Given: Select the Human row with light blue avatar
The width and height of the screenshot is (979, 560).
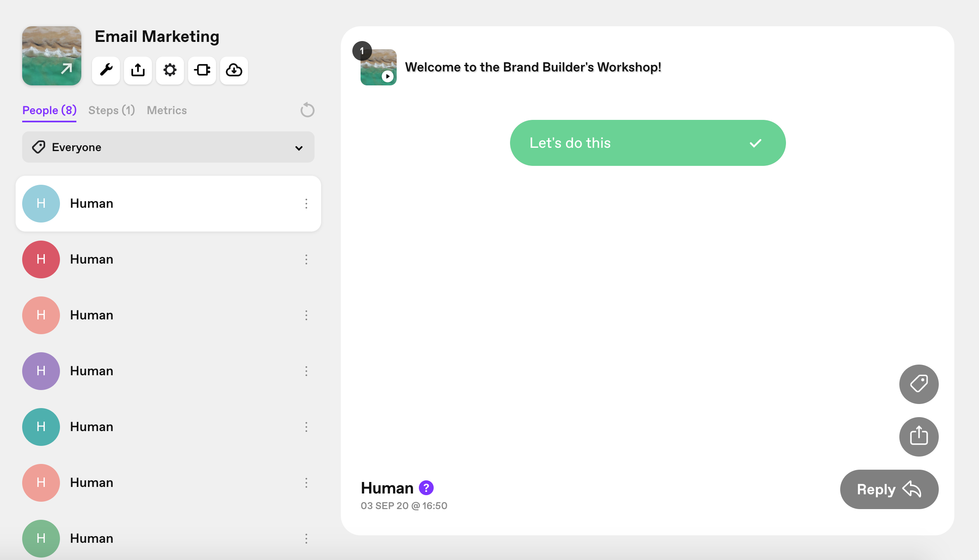Looking at the screenshot, I should (x=168, y=204).
